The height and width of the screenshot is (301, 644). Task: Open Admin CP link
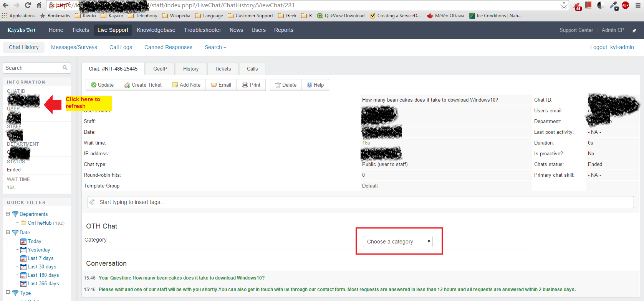613,30
